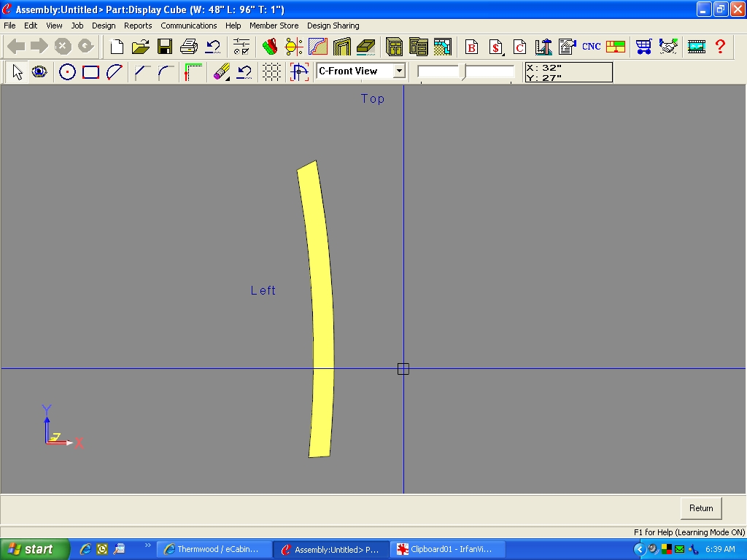Click the document with hand icon
747x560 pixels.
pos(567,47)
